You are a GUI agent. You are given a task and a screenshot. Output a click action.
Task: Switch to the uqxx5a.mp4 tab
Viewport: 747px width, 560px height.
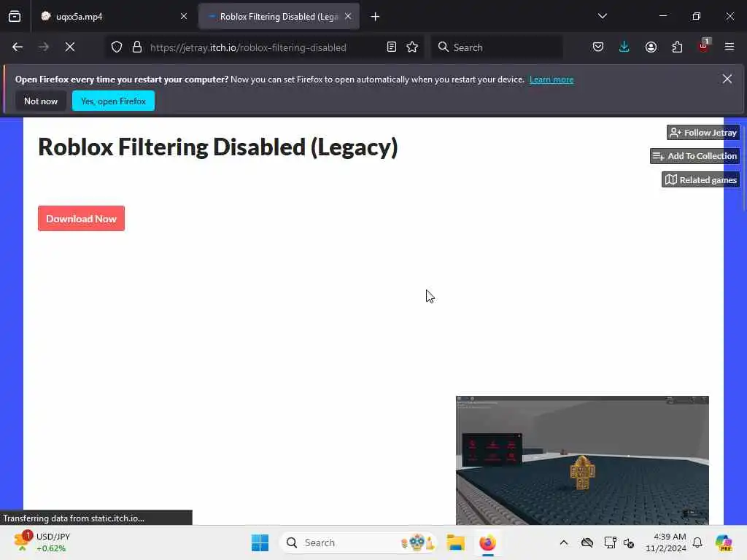pos(114,17)
